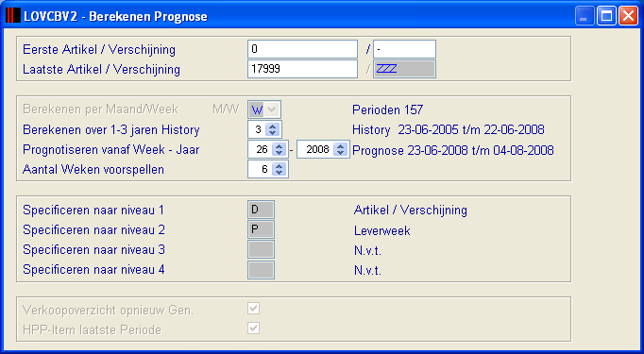Image resolution: width=644 pixels, height=354 pixels.
Task: Click the Laatste Verschijning ZZZ field
Action: tap(404, 69)
